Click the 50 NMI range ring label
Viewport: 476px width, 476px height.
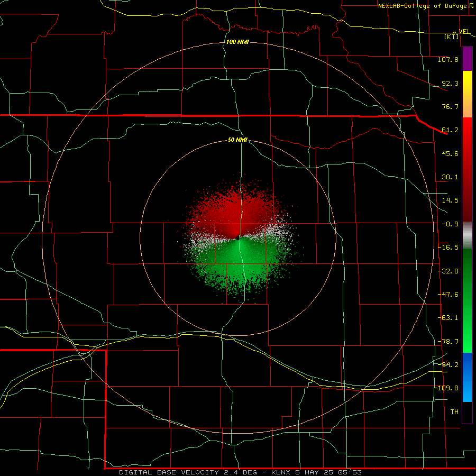(x=237, y=140)
